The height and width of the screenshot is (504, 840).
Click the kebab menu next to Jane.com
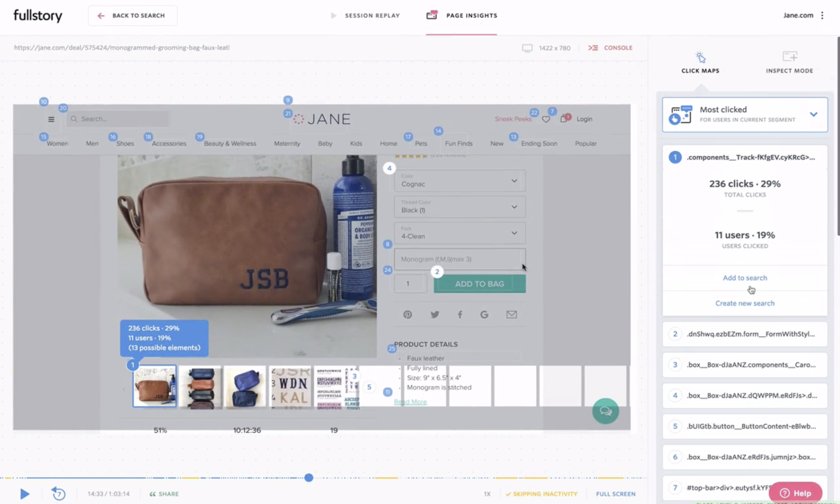[x=822, y=16]
